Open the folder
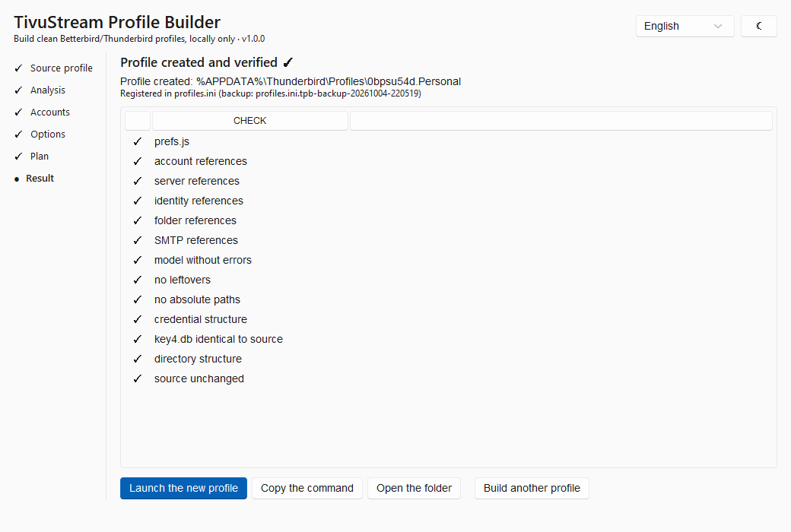Viewport: 791px width, 532px height. coord(415,488)
